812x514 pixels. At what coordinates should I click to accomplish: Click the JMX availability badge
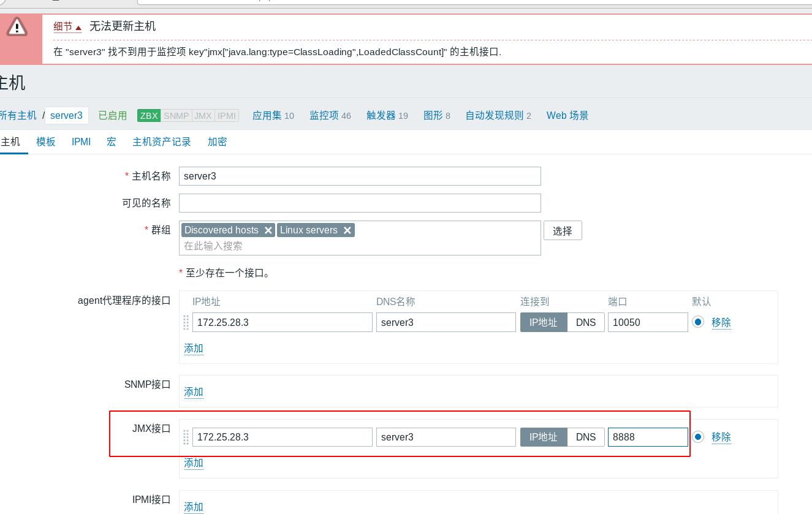(203, 115)
